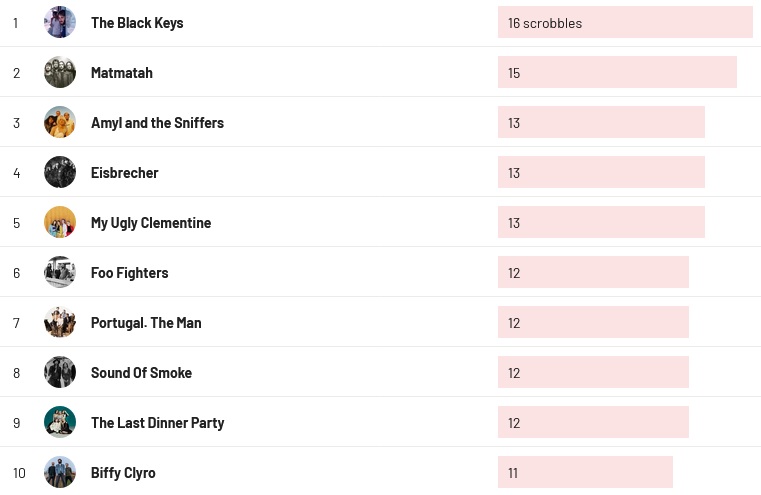This screenshot has height=495, width=761.
Task: Click Matmatah's 15 scrobbles bar
Action: [617, 72]
